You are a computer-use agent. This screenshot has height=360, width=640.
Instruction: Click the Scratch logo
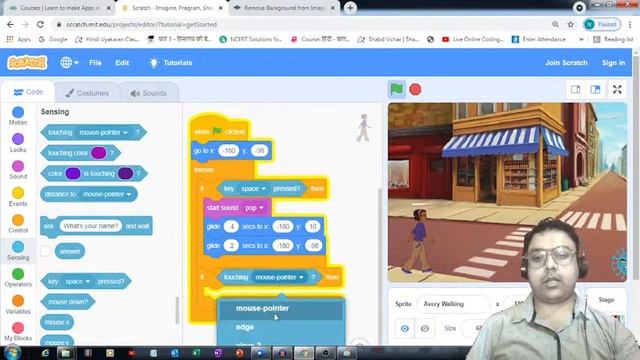click(27, 62)
